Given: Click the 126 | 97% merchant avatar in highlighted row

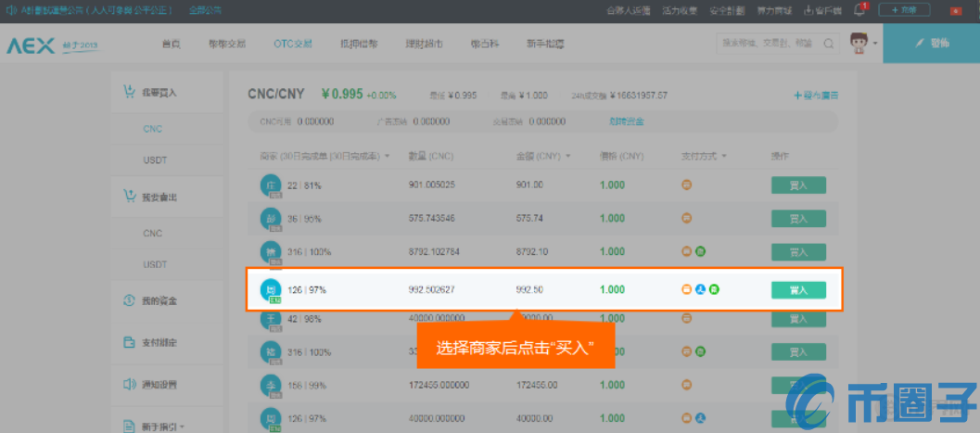Looking at the screenshot, I should tap(270, 289).
